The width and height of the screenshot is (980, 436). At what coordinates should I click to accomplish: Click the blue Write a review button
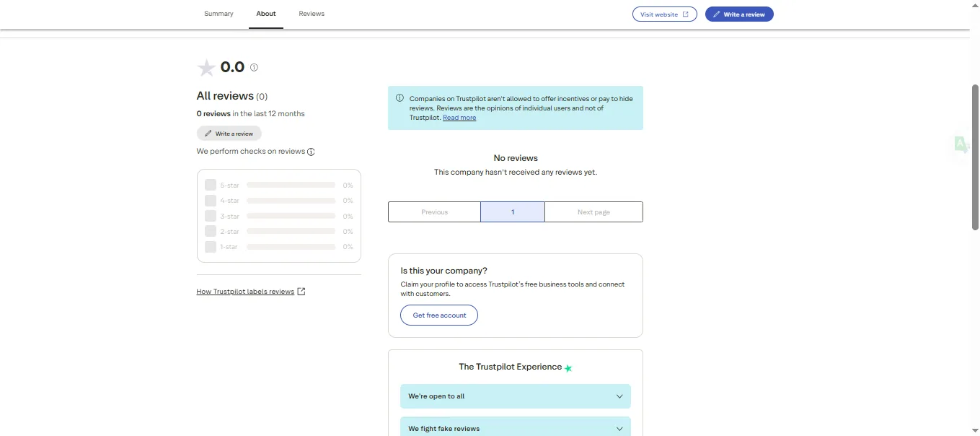point(739,14)
